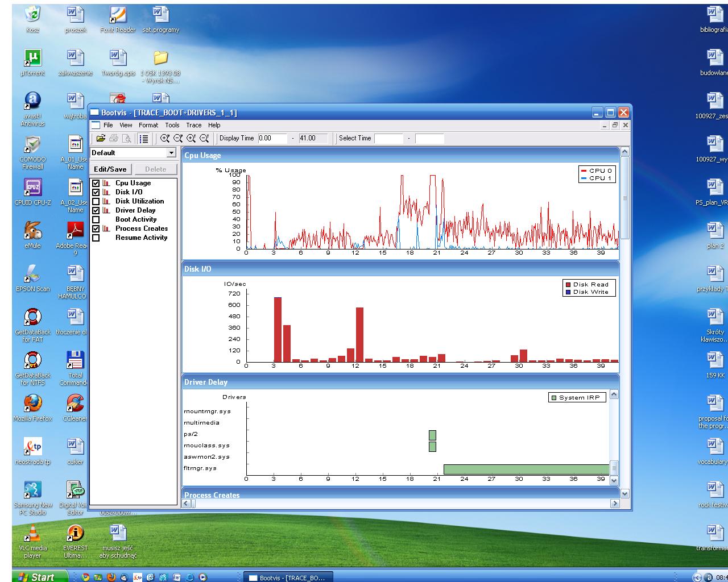Image resolution: width=728 pixels, height=582 pixels.
Task: Launch Internet Explorer from quick launch
Action: 189,577
